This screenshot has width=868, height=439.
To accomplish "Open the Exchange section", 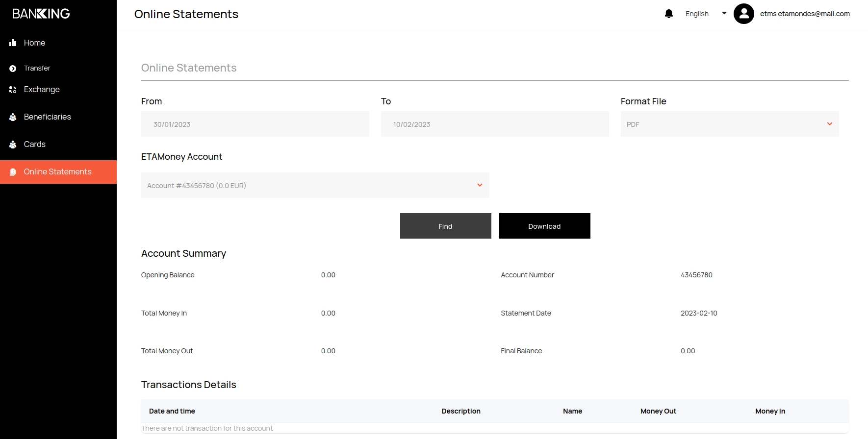I will coord(58,89).
